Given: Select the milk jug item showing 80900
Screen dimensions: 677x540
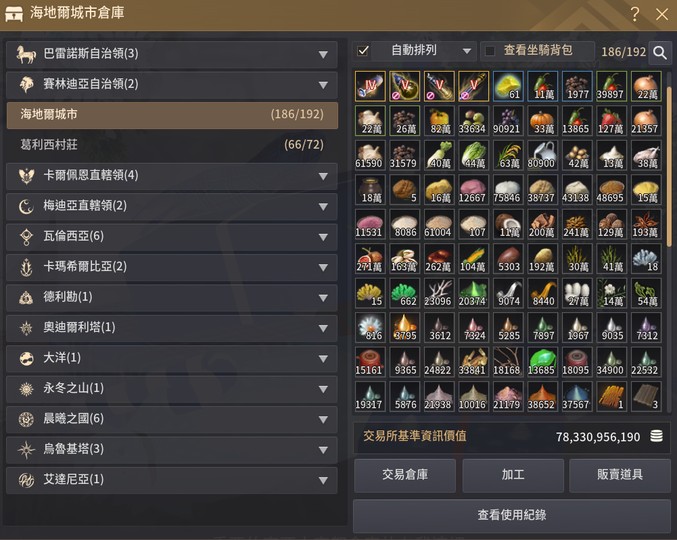Looking at the screenshot, I should coord(543,155).
